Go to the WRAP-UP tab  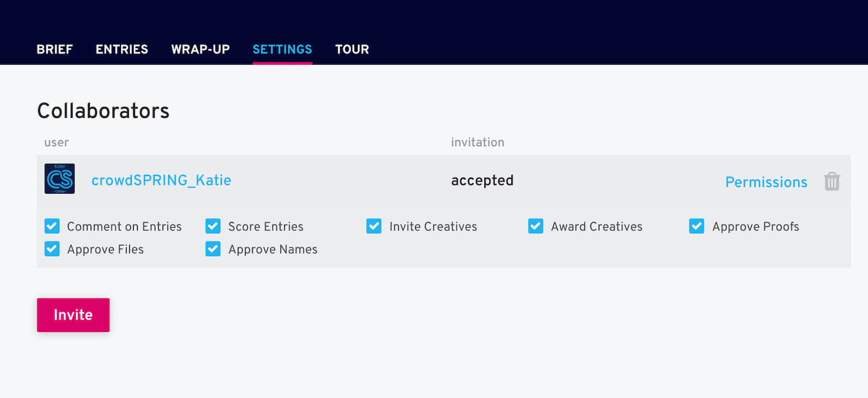[x=200, y=49]
